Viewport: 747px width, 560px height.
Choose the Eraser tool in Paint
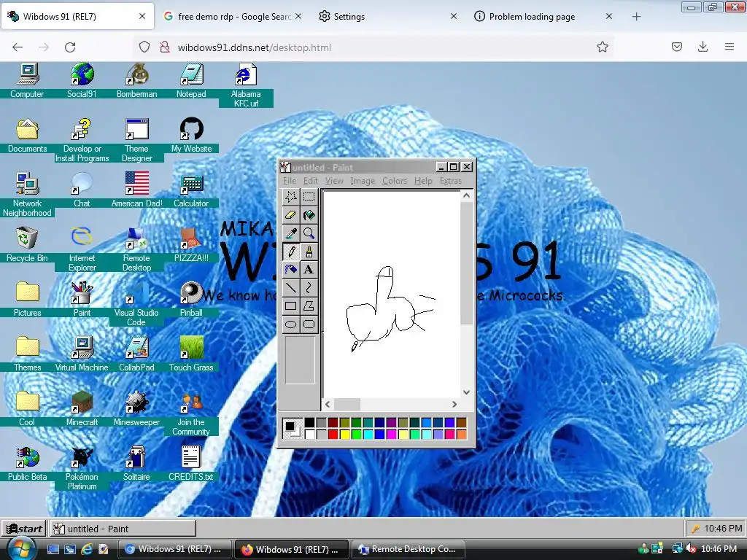(290, 215)
